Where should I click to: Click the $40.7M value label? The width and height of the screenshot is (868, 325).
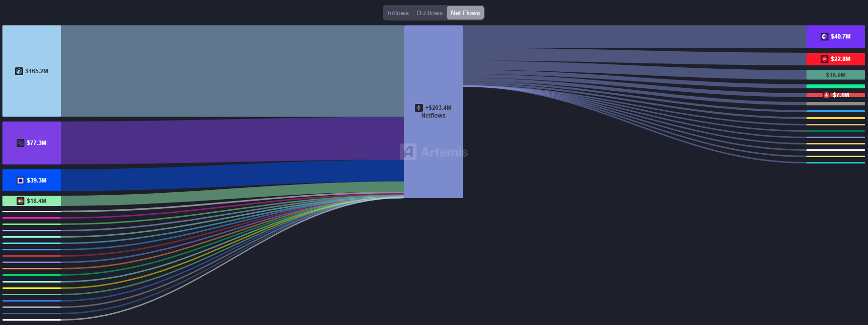[841, 37]
